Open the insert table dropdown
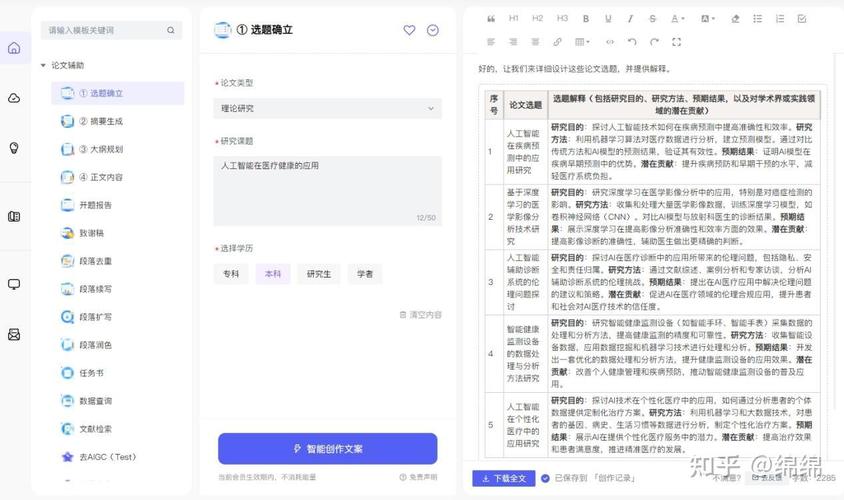This screenshot has width=844, height=500. [582, 41]
